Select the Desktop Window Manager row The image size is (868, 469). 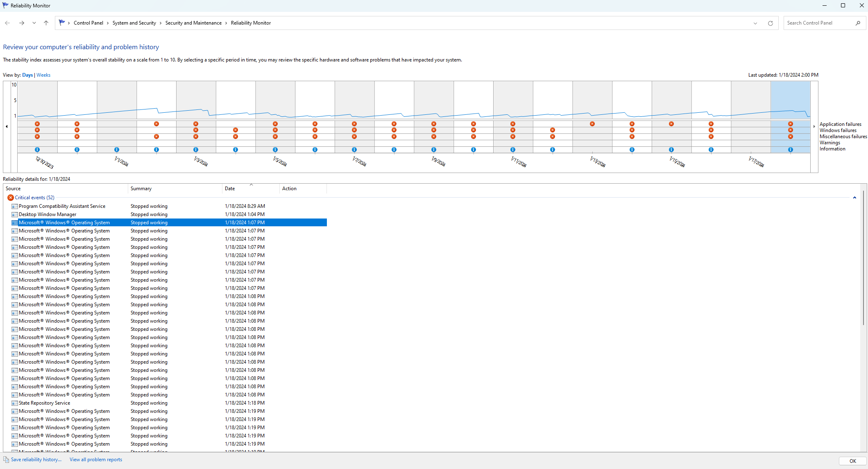click(169, 214)
